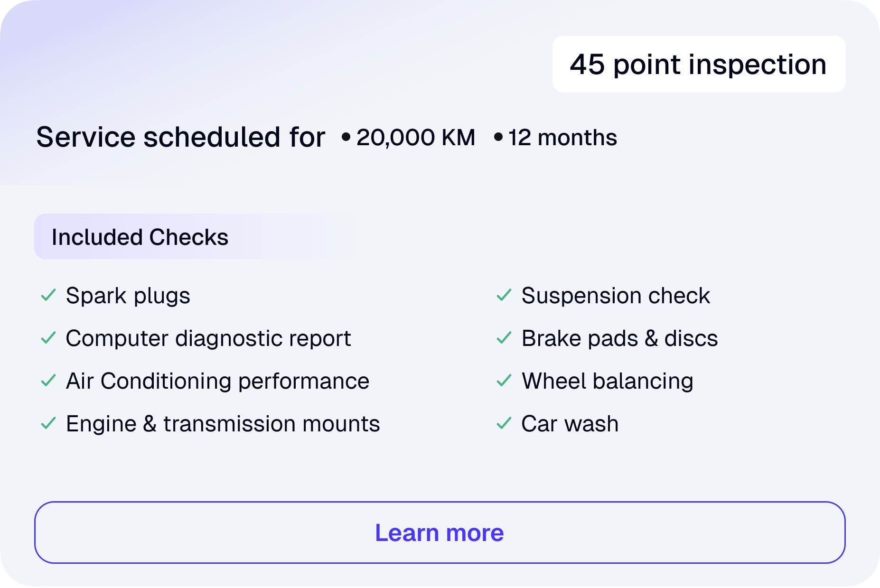Click checkmark for Engine & transmission mounts
The image size is (880, 588).
(48, 423)
